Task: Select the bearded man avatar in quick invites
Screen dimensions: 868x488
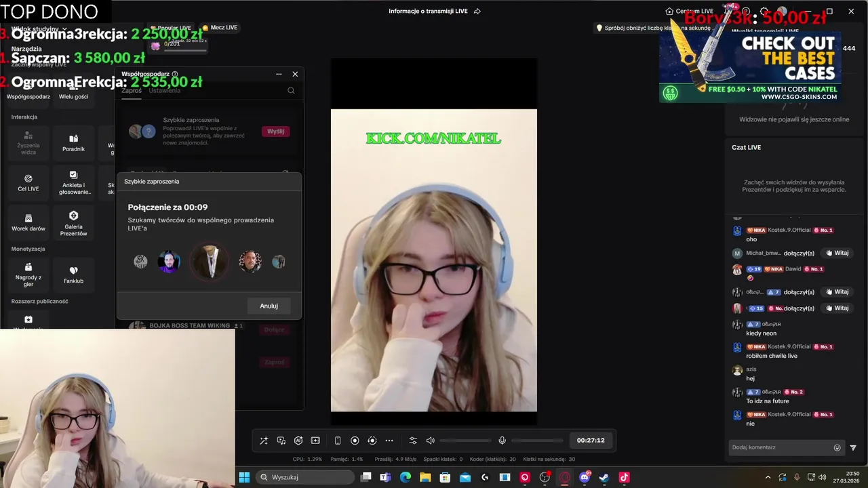Action: tap(250, 262)
